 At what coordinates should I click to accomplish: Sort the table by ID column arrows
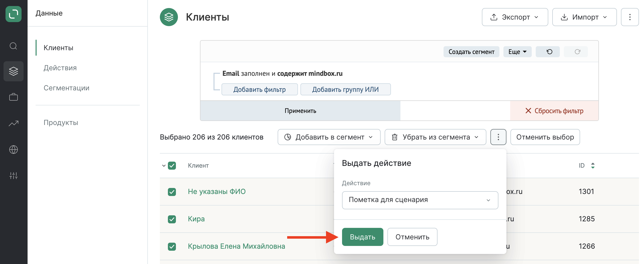tap(593, 166)
